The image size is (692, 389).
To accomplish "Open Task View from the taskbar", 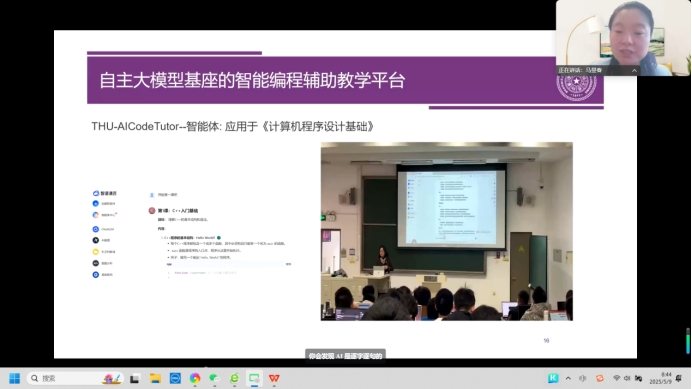I will click(135, 378).
